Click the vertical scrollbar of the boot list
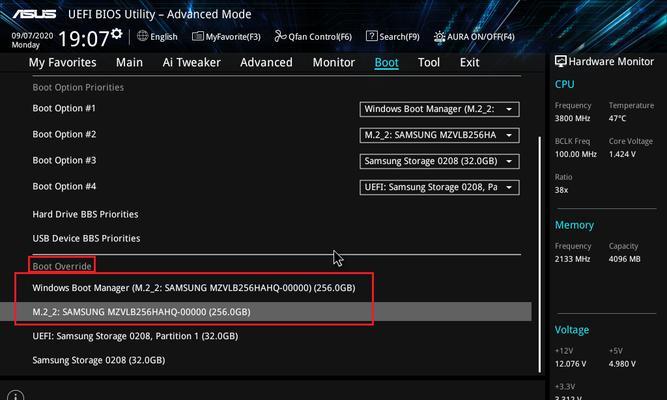 (540, 254)
